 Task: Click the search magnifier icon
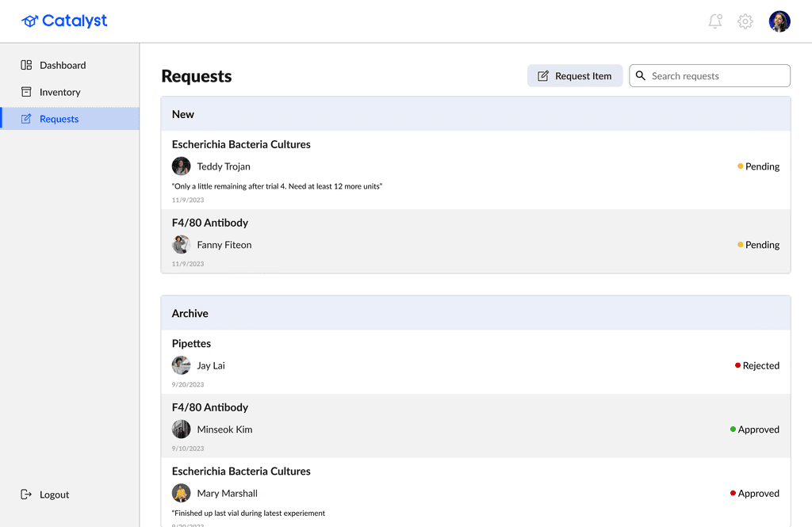coord(641,76)
